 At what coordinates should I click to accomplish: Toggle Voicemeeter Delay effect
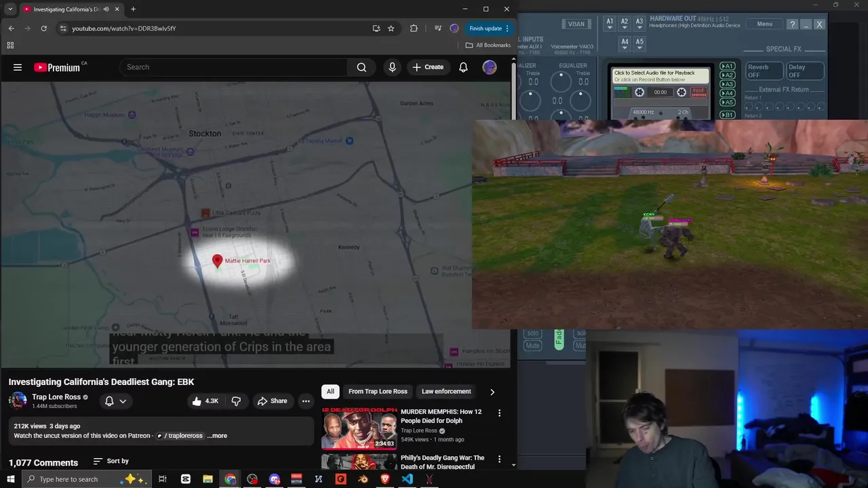805,71
